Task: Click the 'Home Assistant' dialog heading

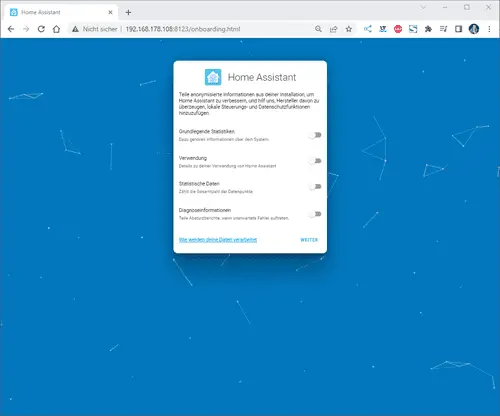Action: click(x=262, y=77)
